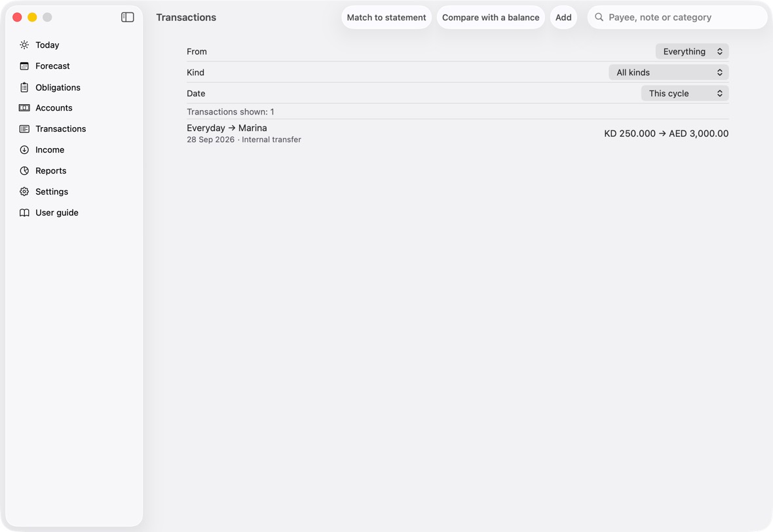
Task: Click the Transactions shown: 1 label
Action: click(x=230, y=112)
